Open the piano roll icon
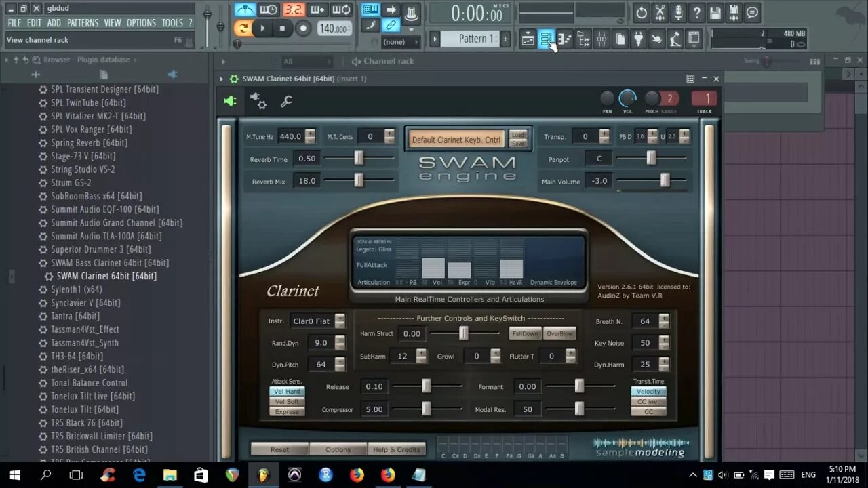Image resolution: width=868 pixels, height=488 pixels. (564, 39)
